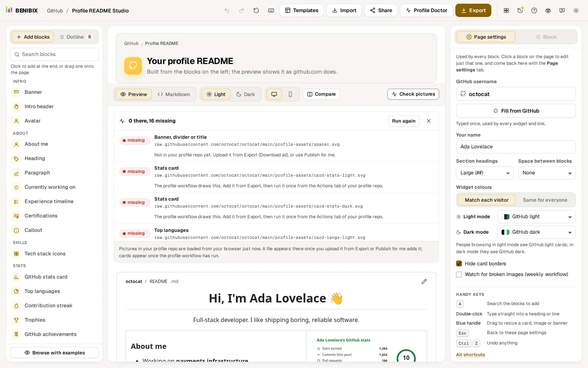Click the Your name input field
Screen dimensions: 588x368
[x=516, y=147]
